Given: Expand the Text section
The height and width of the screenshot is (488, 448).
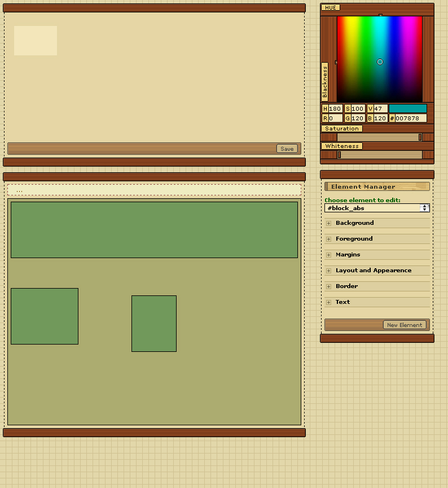Looking at the screenshot, I should [x=377, y=302].
